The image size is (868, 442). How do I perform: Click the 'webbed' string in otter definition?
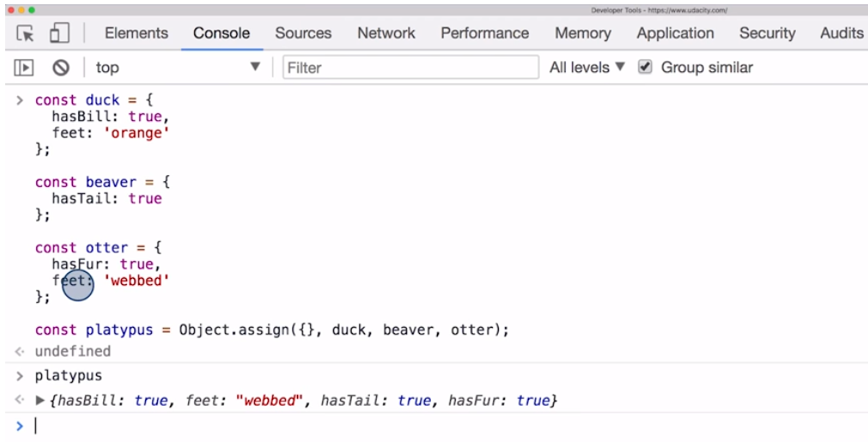[x=137, y=281]
